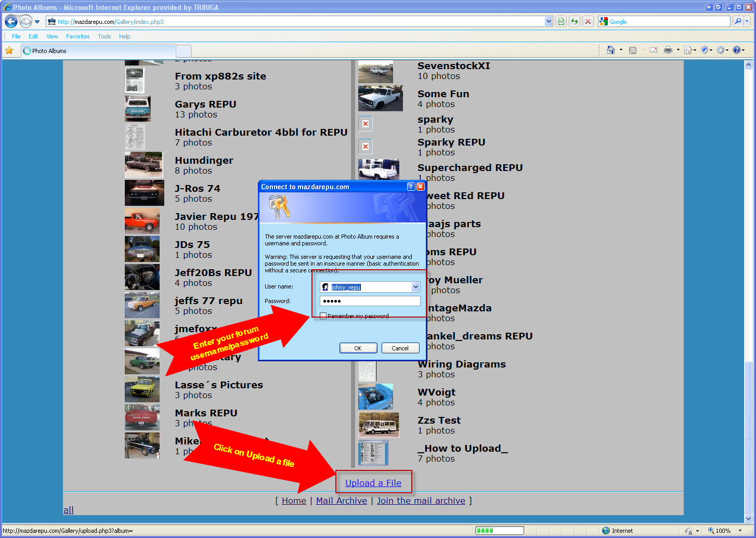Click Join the mail archive link
Image resolution: width=756 pixels, height=538 pixels.
coord(421,501)
